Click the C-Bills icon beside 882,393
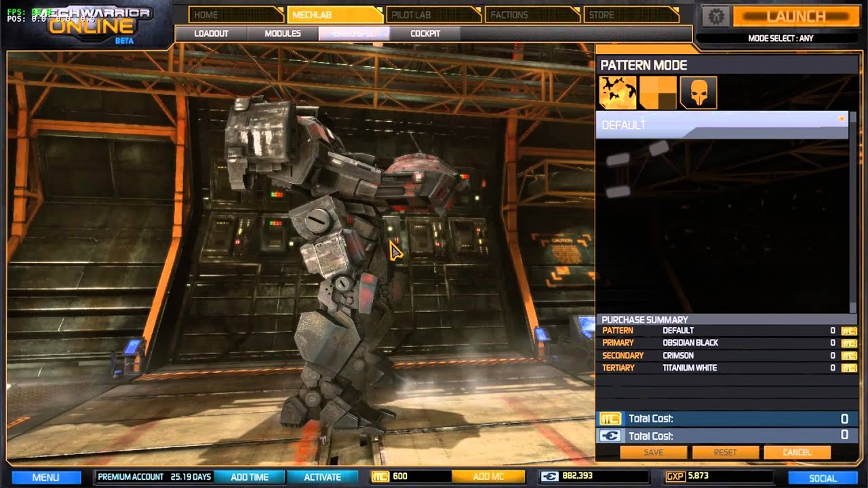The image size is (868, 488). [549, 476]
